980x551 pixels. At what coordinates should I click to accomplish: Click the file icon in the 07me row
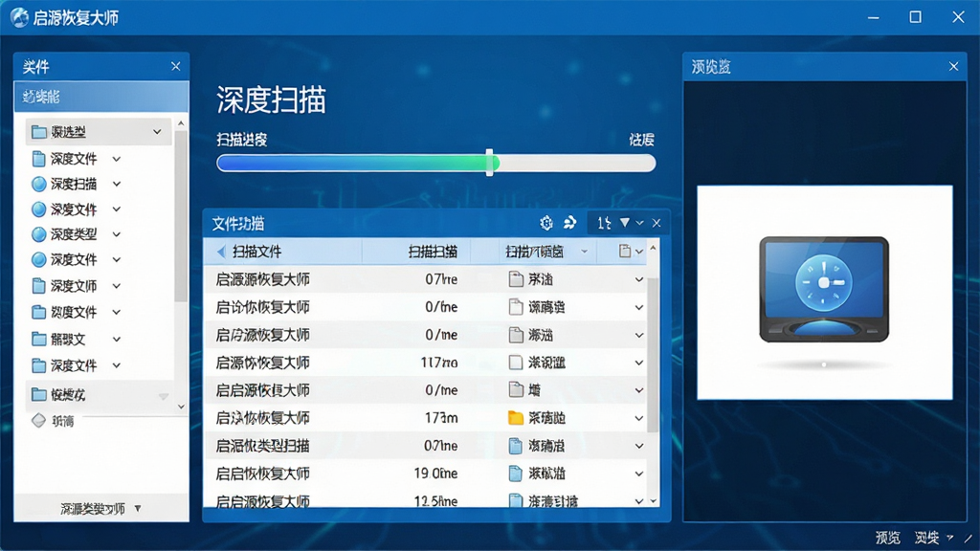tap(516, 279)
